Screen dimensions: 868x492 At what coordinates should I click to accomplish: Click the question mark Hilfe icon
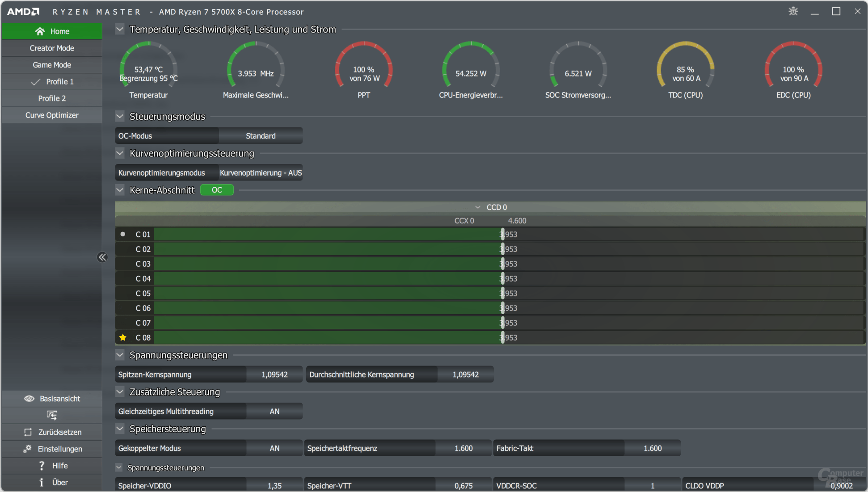[x=42, y=466]
